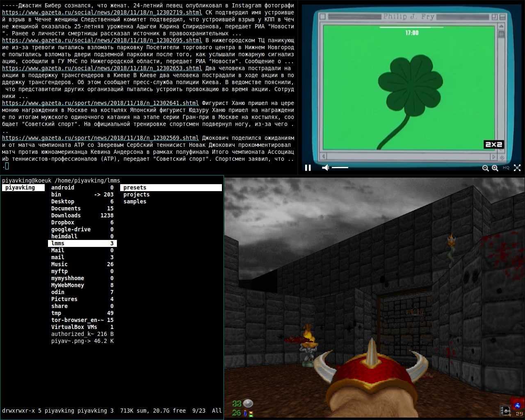
Task: Click the 2x2 channel logo in video
Action: [493, 144]
